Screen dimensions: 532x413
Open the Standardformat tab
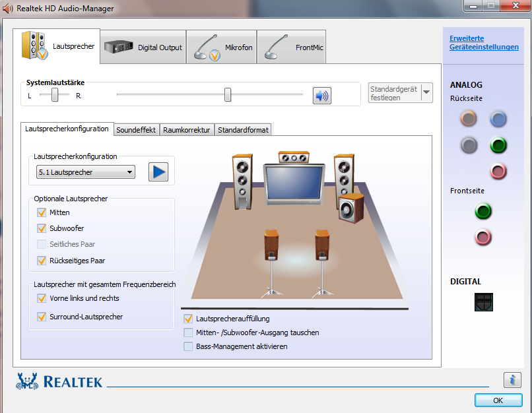tap(243, 130)
